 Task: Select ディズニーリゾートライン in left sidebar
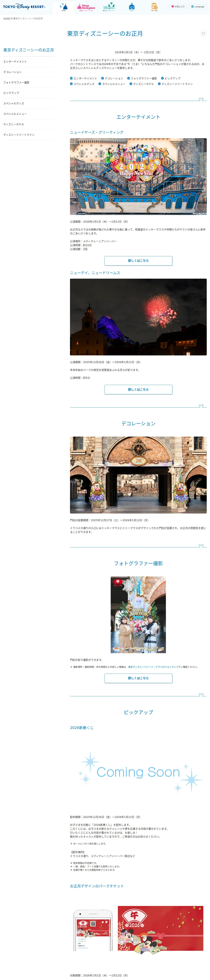[29, 135]
